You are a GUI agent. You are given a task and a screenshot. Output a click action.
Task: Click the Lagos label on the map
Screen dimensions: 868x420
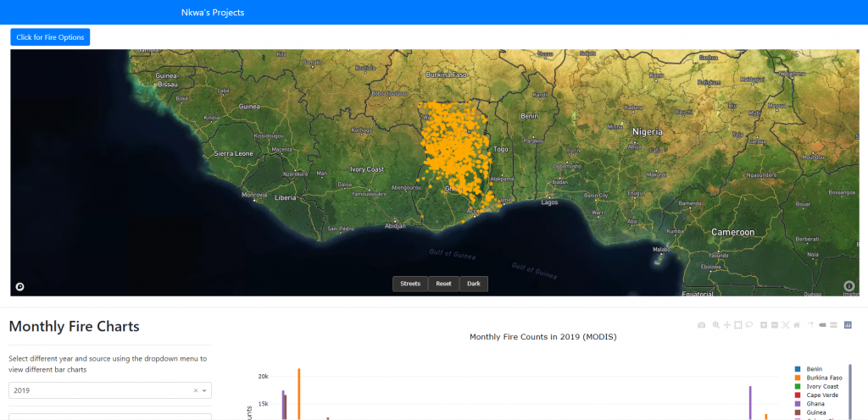click(549, 202)
